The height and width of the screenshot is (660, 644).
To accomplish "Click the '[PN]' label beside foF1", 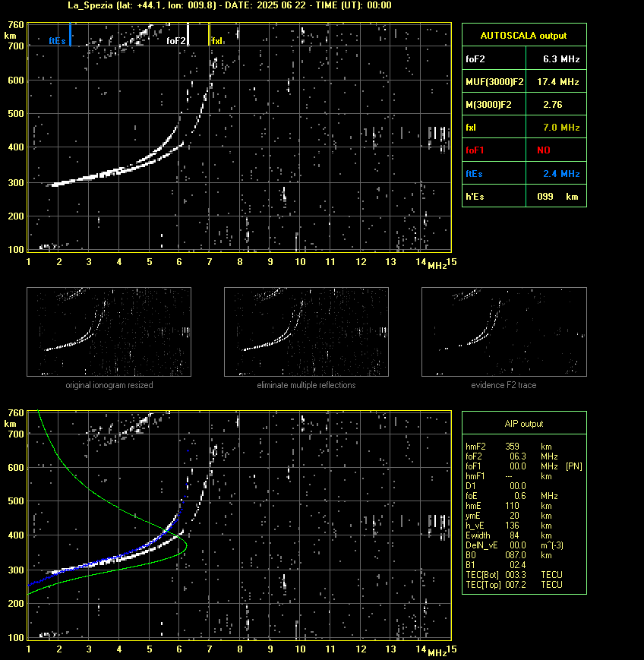I will (574, 466).
